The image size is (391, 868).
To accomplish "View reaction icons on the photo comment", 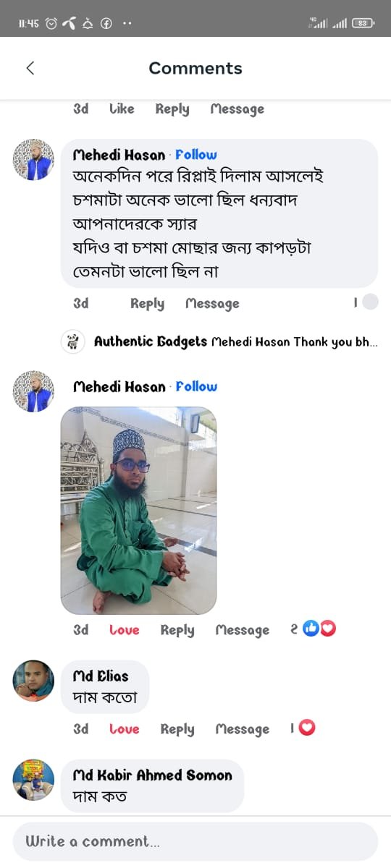I will point(319,629).
